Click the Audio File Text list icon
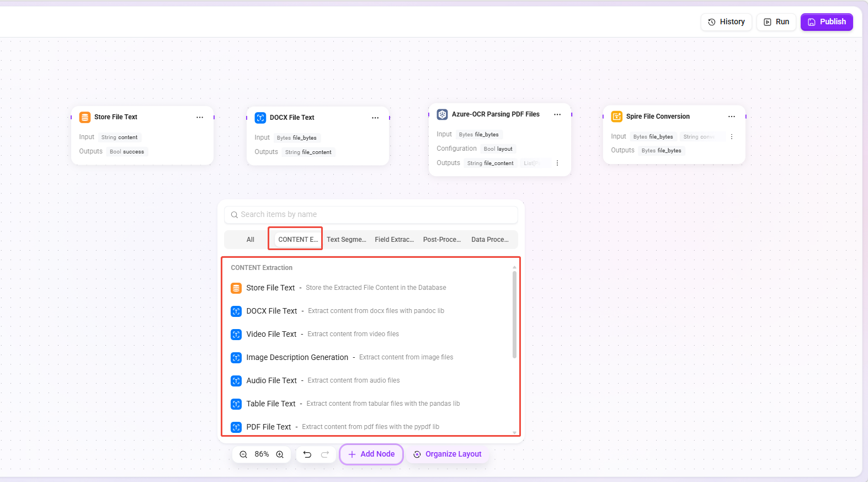 click(236, 381)
